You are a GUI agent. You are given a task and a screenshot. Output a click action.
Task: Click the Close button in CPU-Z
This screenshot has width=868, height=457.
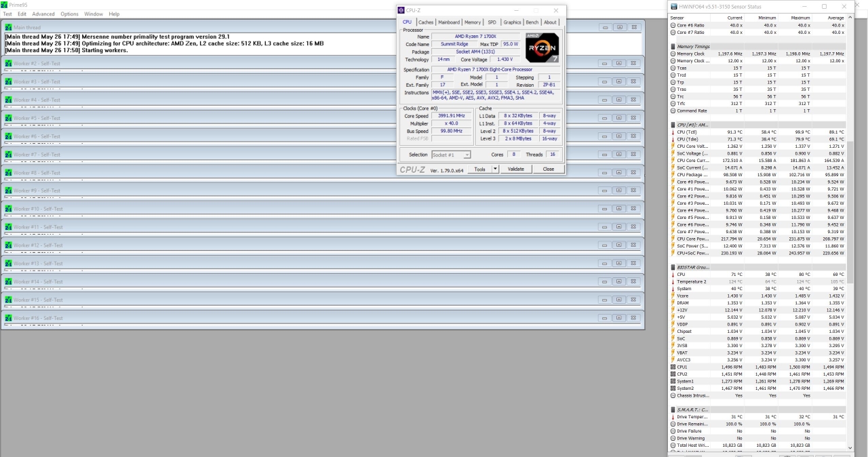pyautogui.click(x=548, y=169)
